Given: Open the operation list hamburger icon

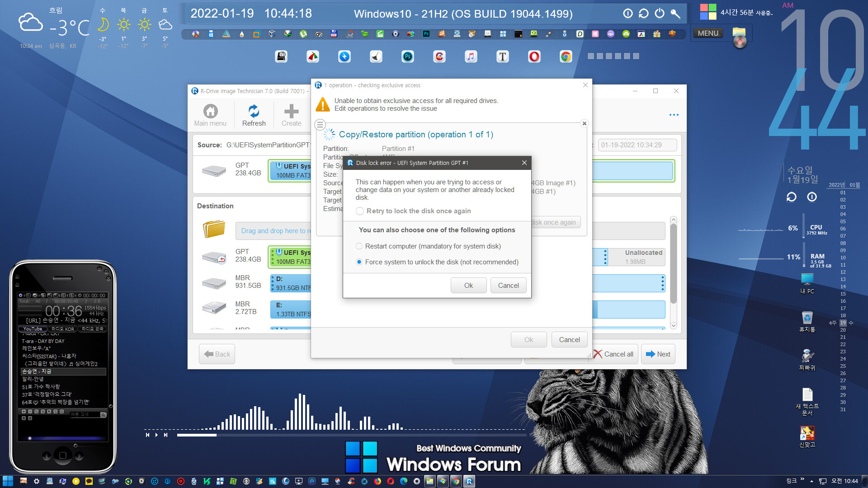Looking at the screenshot, I should pos(320,124).
